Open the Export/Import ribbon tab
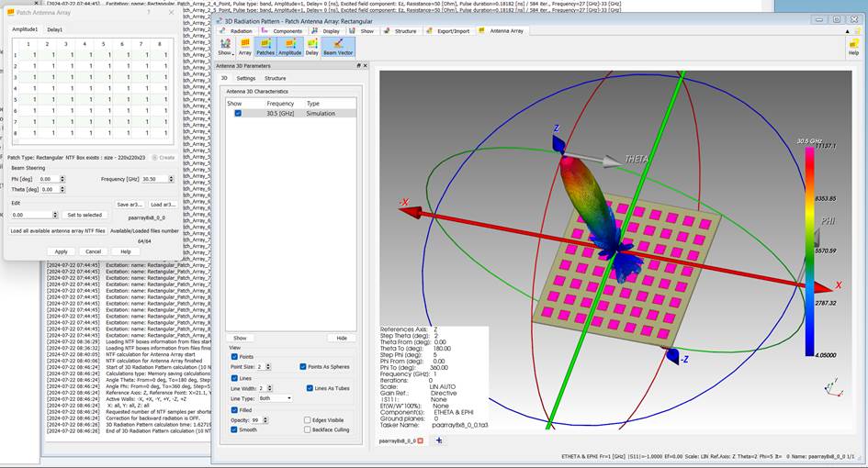The width and height of the screenshot is (868, 468). [448, 31]
